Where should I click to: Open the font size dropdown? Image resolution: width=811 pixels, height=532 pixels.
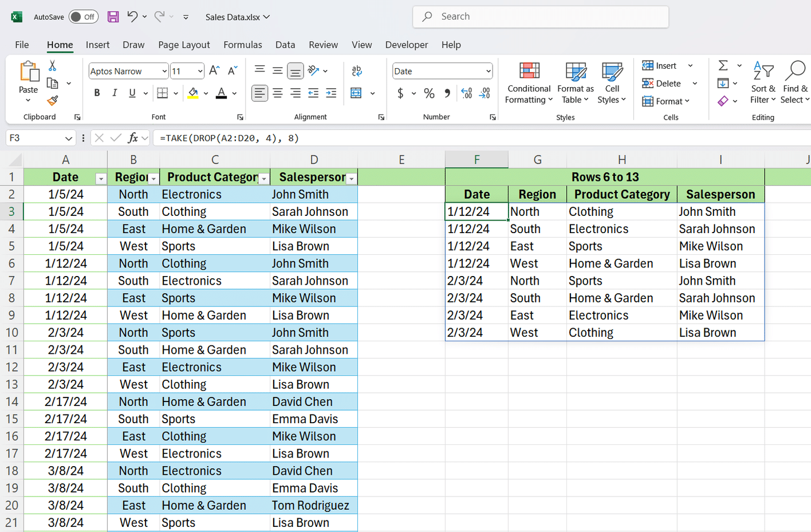click(x=200, y=71)
